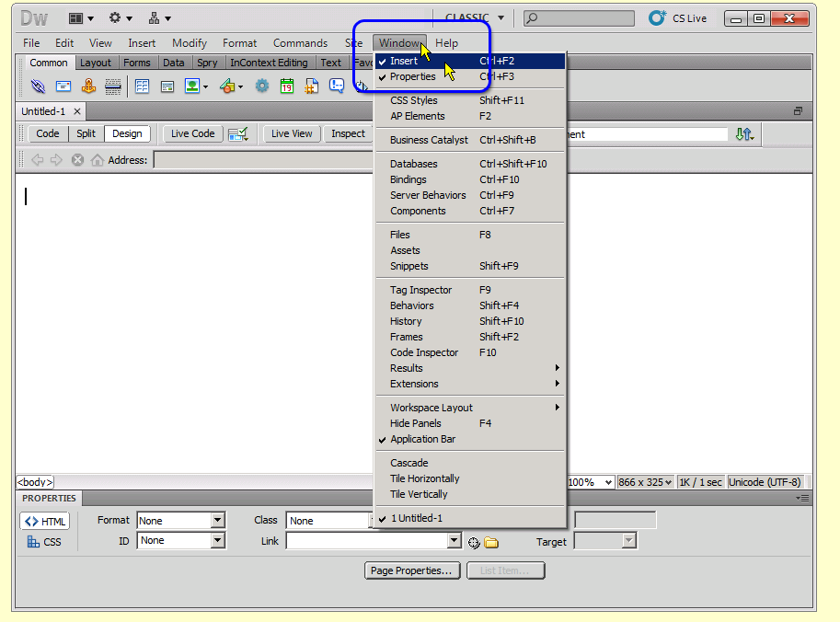The width and height of the screenshot is (840, 622).
Task: Insert a Named Anchor icon
Action: tap(88, 86)
